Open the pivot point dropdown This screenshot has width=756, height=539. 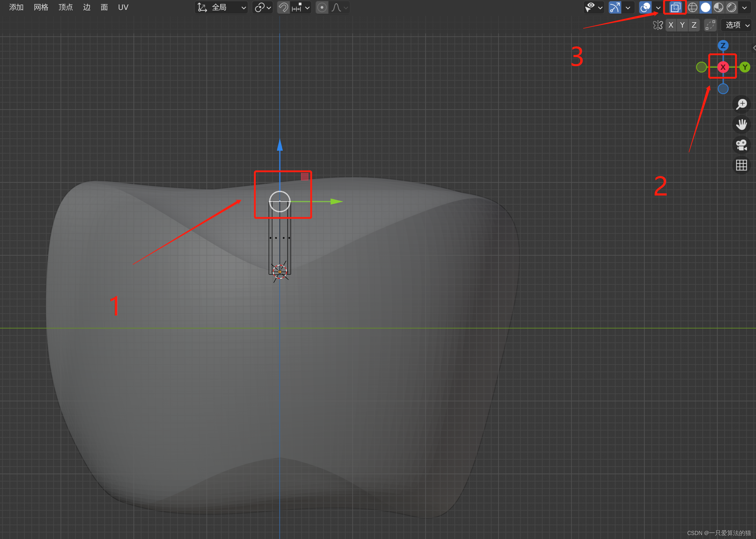[263, 7]
